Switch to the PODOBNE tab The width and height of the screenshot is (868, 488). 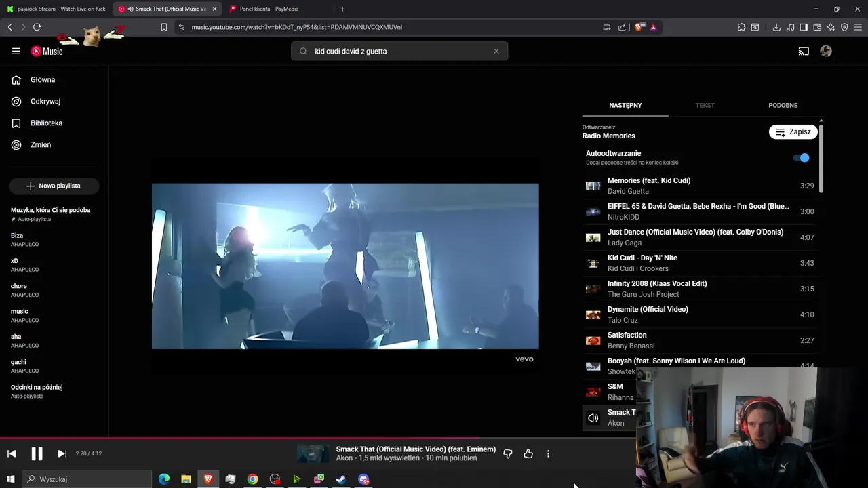(x=783, y=106)
